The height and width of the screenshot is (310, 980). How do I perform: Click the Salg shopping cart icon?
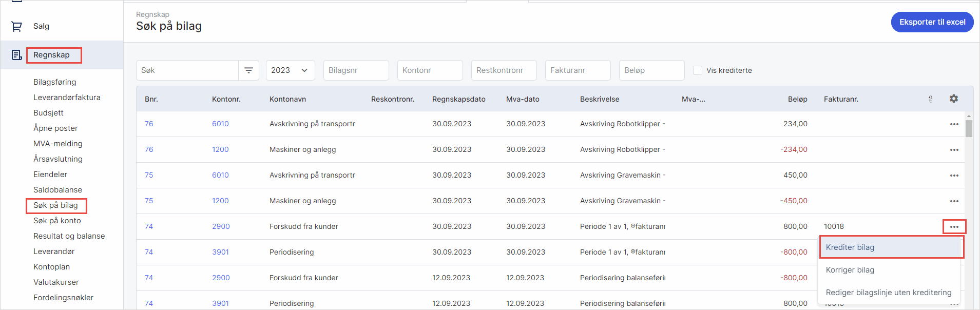[x=16, y=26]
